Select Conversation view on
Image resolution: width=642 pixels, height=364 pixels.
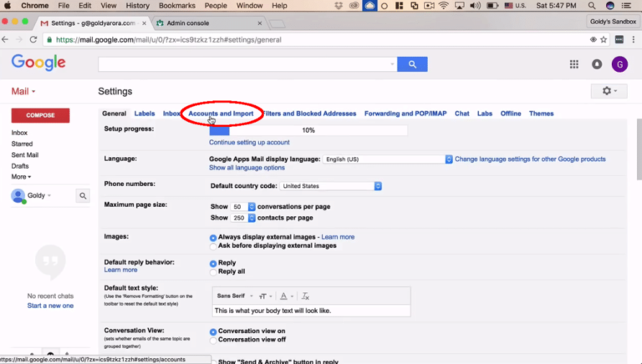pyautogui.click(x=213, y=331)
